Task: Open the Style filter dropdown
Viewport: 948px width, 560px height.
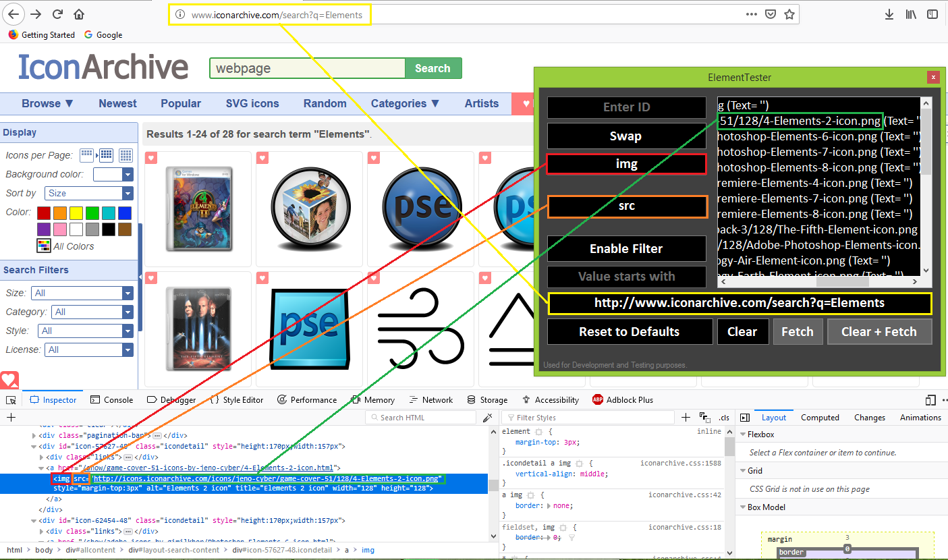Action: 85,331
